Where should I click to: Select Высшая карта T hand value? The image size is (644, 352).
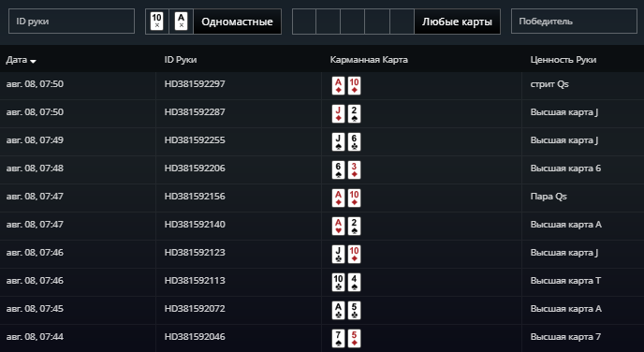pos(565,281)
